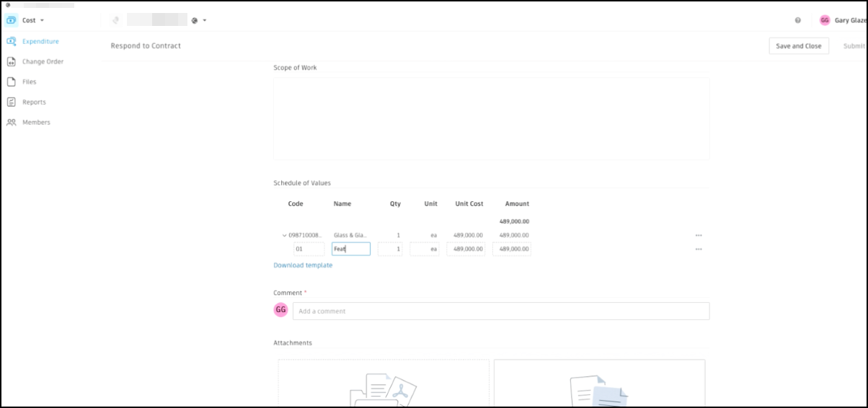Click the Code field containing 01
868x408 pixels.
pos(309,249)
